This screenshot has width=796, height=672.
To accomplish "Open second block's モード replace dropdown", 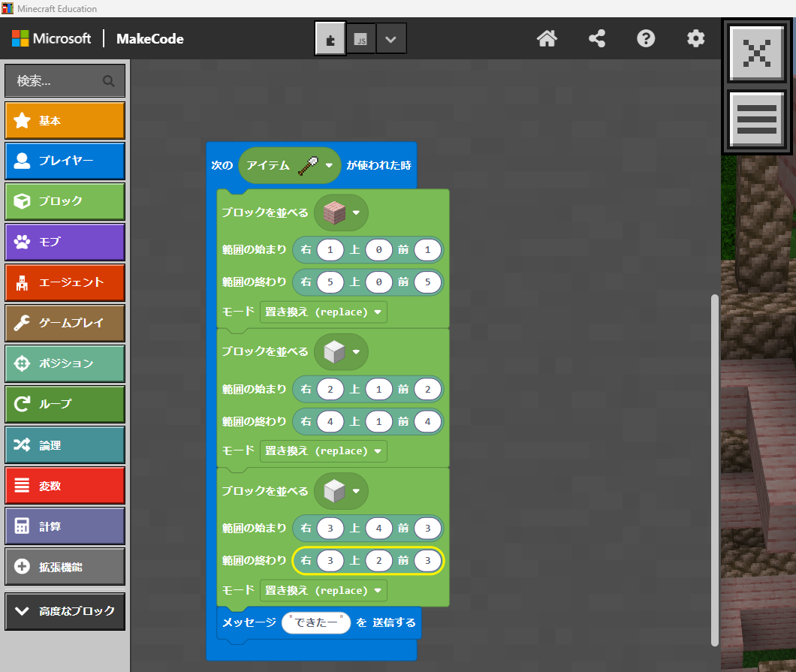I will (324, 451).
